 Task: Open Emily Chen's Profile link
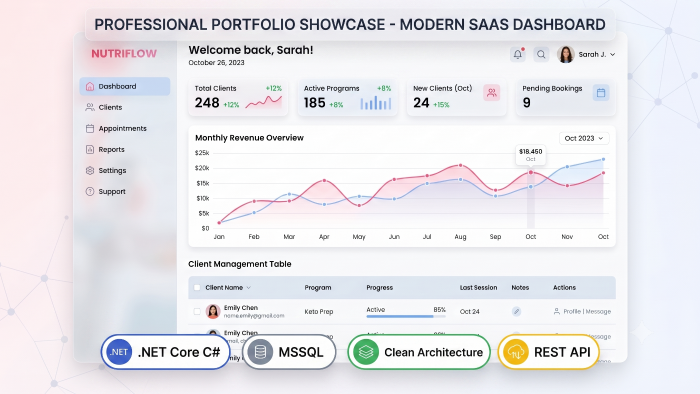pos(572,311)
